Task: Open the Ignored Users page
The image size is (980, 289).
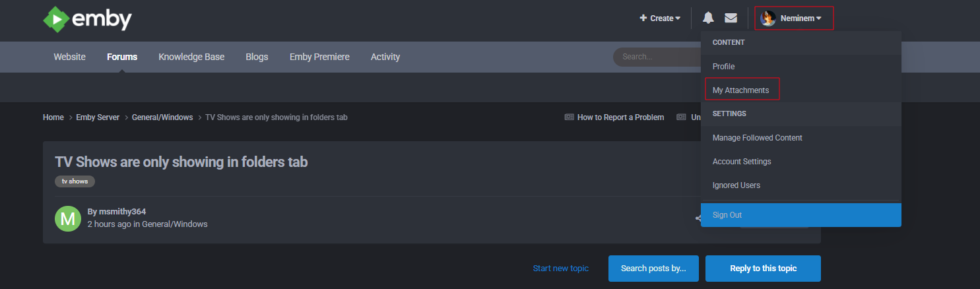Action: [x=736, y=185]
